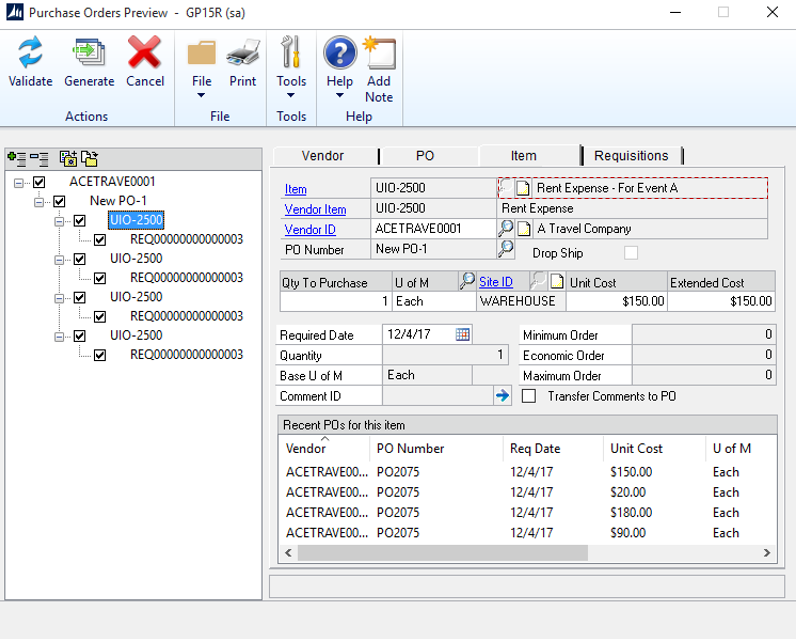Image resolution: width=798 pixels, height=639 pixels.
Task: Click the application logo in title bar
Action: pos(15,12)
